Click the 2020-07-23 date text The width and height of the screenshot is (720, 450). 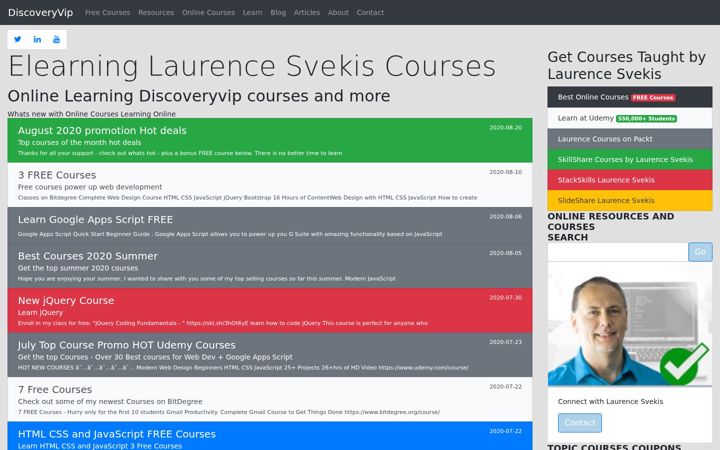(x=506, y=342)
